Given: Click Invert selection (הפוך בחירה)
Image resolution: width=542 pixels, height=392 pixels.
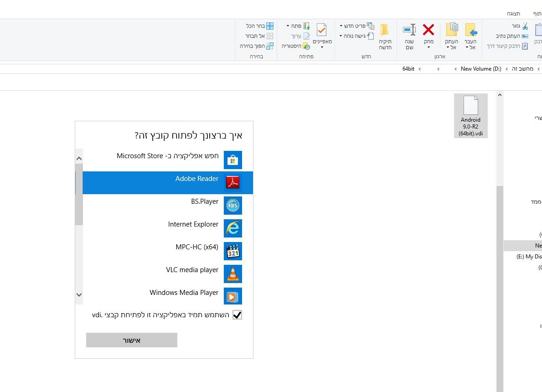Looking at the screenshot, I should pyautogui.click(x=257, y=46).
